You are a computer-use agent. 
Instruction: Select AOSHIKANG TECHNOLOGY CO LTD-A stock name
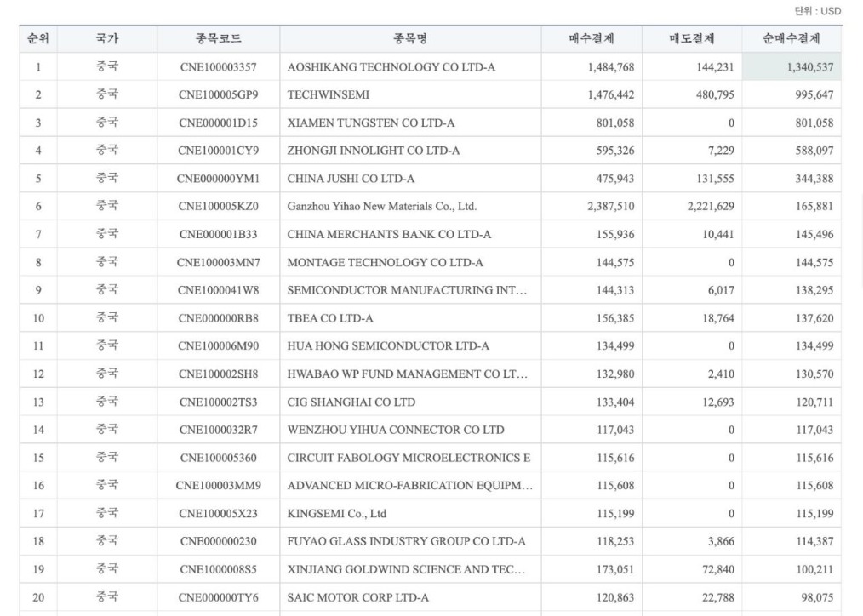pyautogui.click(x=391, y=67)
